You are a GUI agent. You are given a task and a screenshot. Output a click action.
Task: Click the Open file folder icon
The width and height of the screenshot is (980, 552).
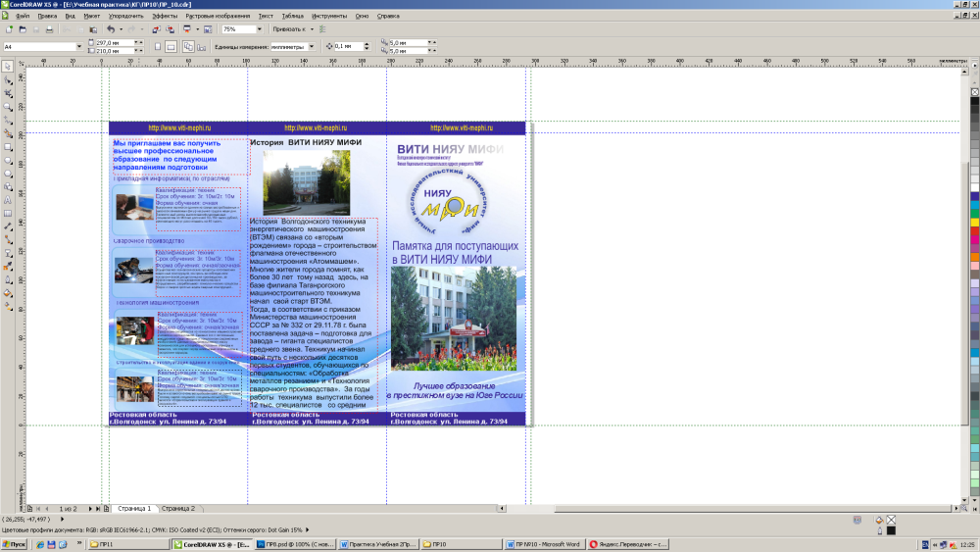(23, 29)
